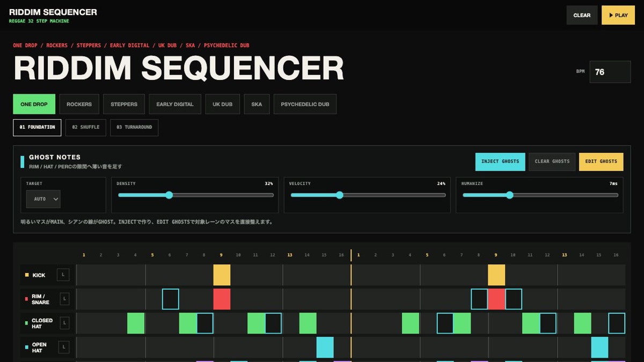The height and width of the screenshot is (362, 644).
Task: Toggle Closed Hat ghost step 8 first bar
Action: coord(205,323)
